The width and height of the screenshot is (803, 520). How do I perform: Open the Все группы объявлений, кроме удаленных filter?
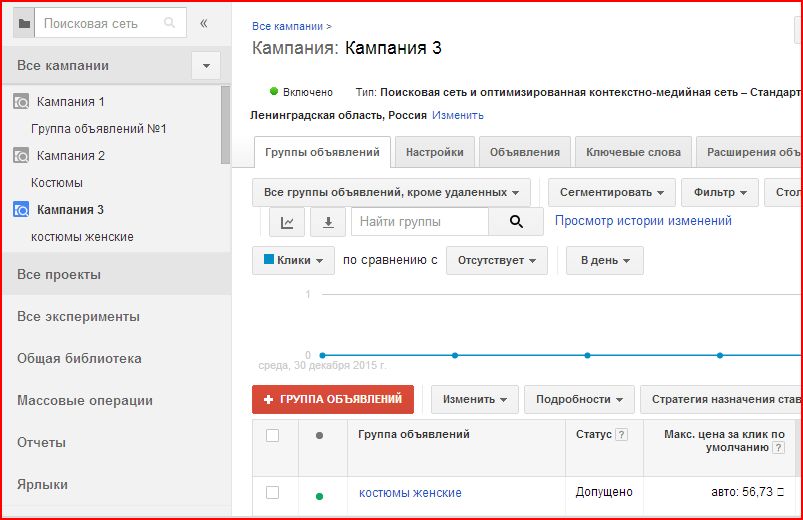click(391, 193)
